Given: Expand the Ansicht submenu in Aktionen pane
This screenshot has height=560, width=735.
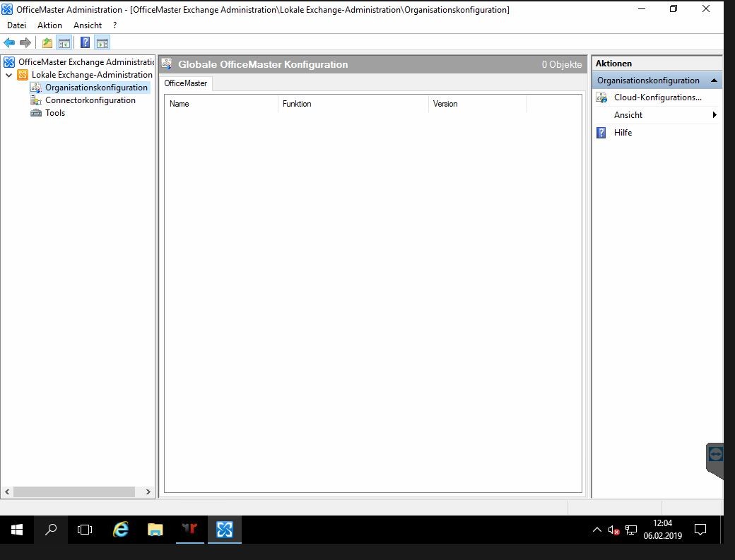Looking at the screenshot, I should click(x=715, y=115).
